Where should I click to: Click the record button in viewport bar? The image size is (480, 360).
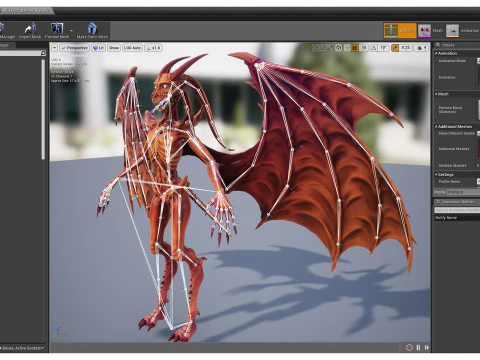click(409, 348)
